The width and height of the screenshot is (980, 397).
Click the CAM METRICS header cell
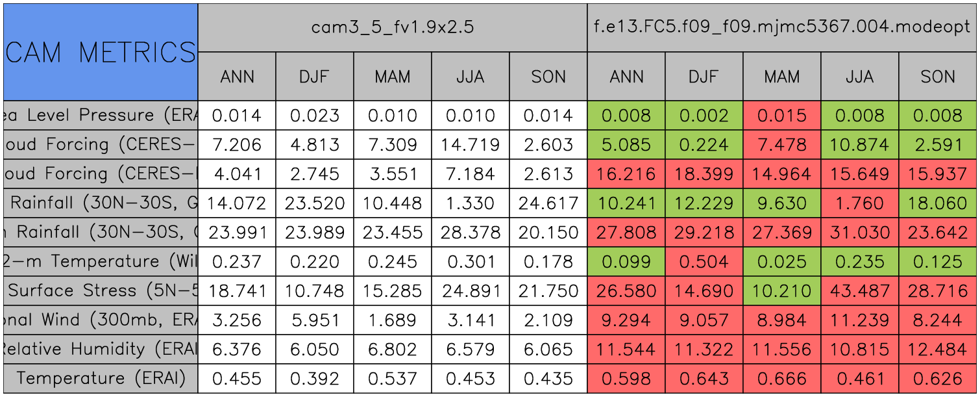tap(101, 52)
